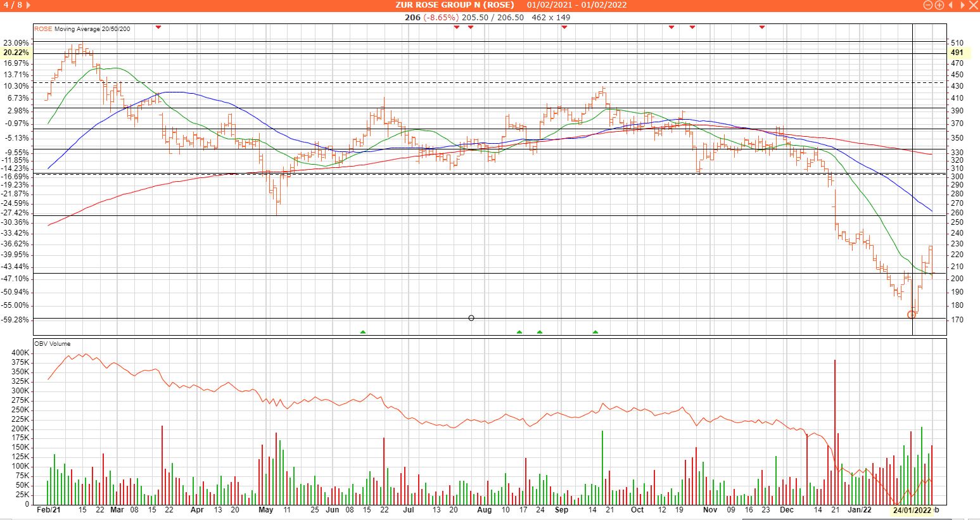Click the ROSE symbol label in legend
Viewport: 980px width, 520px height.
tap(43, 29)
